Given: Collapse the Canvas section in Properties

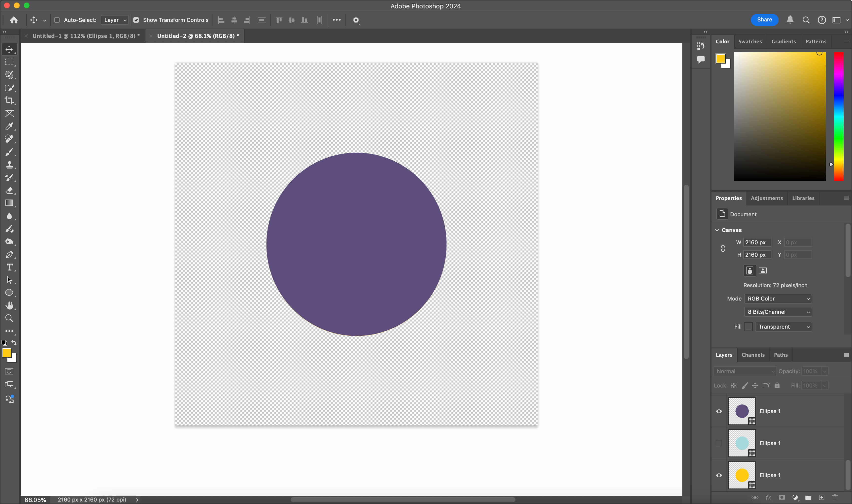Looking at the screenshot, I should click(x=717, y=230).
